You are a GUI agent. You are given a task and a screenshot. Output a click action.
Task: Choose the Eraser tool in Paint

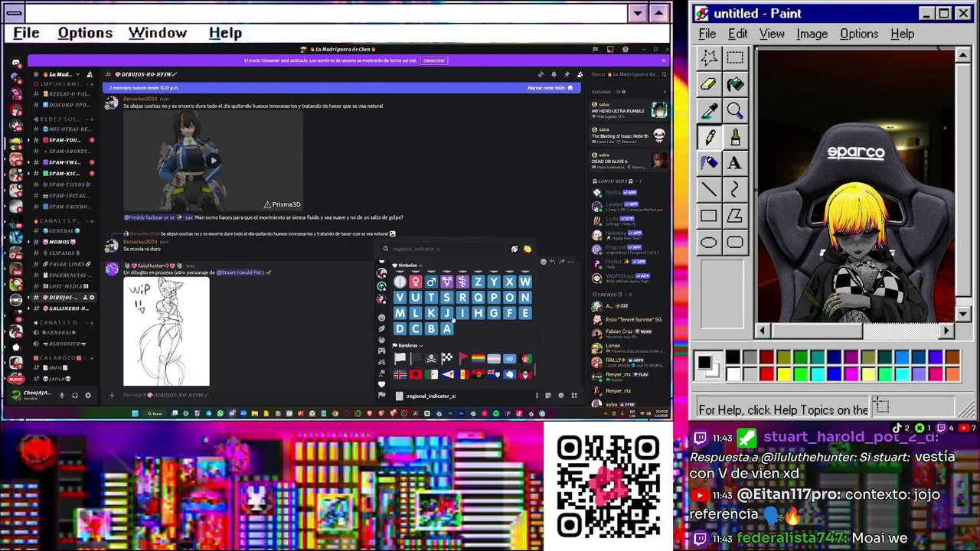[709, 84]
